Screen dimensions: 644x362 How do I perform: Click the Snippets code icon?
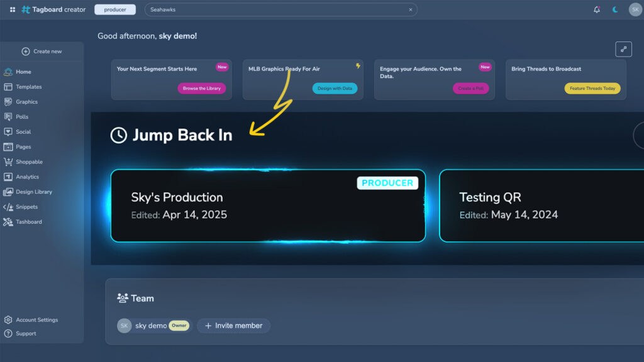(x=8, y=207)
